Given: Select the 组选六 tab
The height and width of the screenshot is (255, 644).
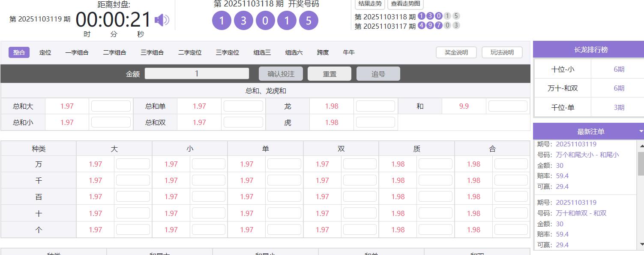Looking at the screenshot, I should coord(294,52).
